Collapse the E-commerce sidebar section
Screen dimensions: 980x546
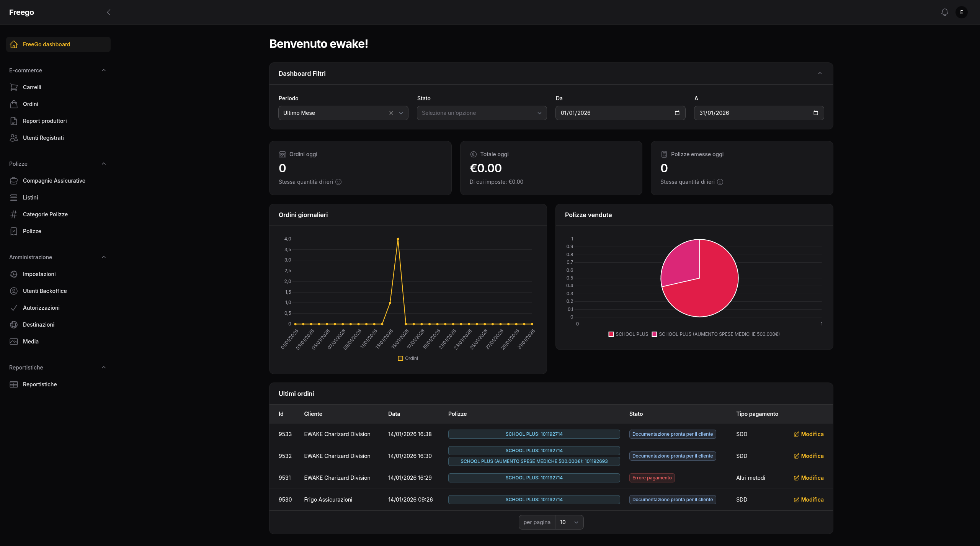point(104,70)
